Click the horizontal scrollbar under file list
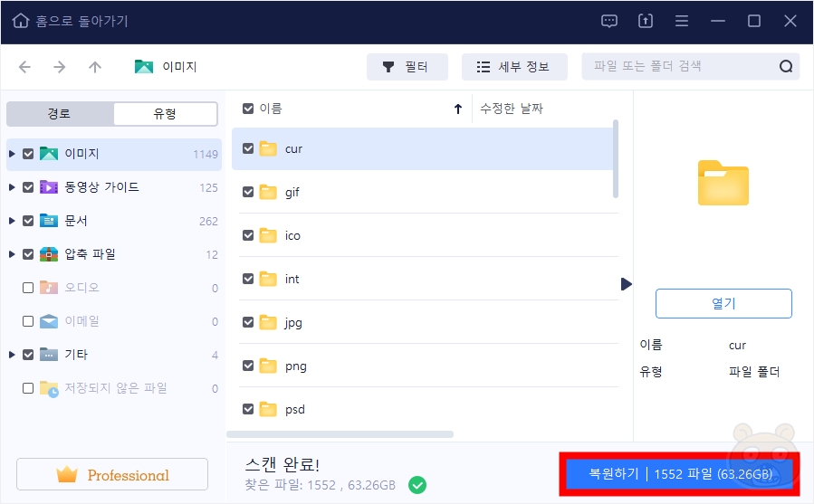 (340, 434)
